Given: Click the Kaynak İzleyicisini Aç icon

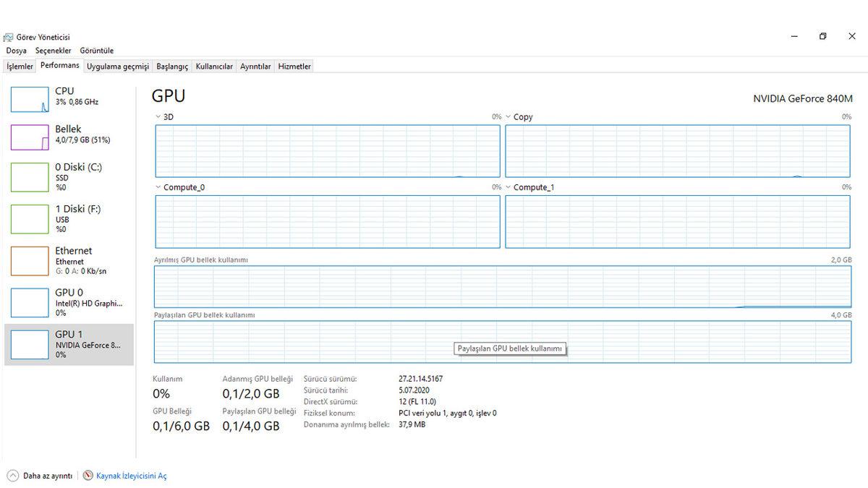Looking at the screenshot, I should 88,476.
